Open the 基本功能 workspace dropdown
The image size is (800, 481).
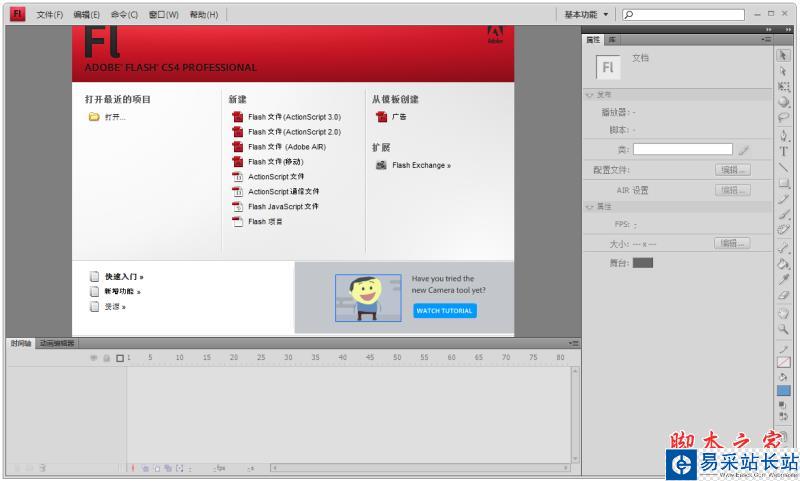click(586, 14)
